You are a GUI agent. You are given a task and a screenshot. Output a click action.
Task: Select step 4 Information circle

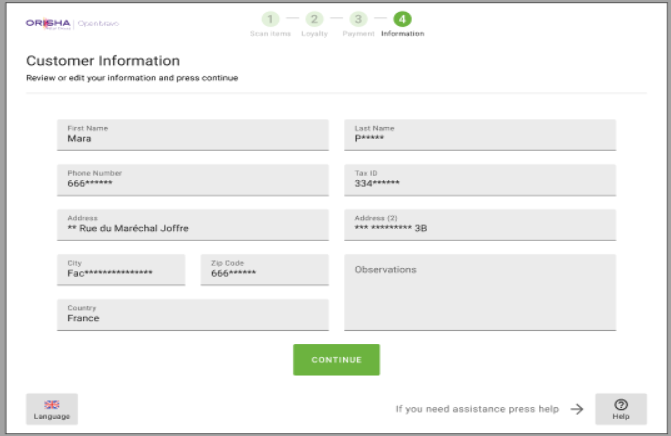402,19
